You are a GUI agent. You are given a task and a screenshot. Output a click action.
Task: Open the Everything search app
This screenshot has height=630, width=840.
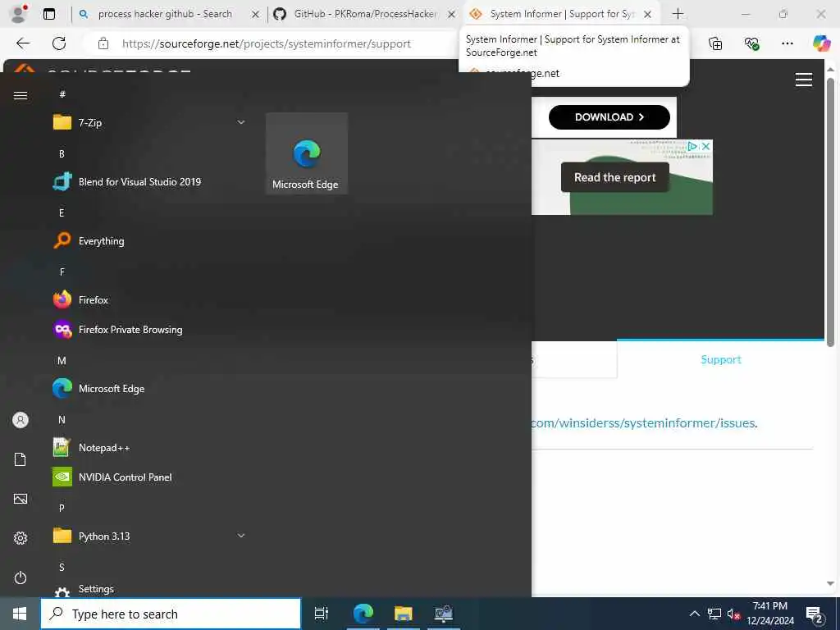pos(149,241)
